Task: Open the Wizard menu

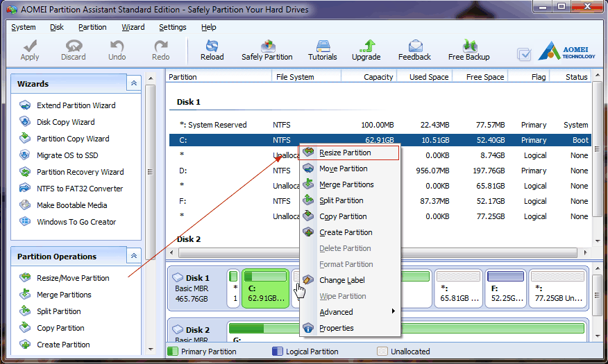Action: (x=133, y=27)
